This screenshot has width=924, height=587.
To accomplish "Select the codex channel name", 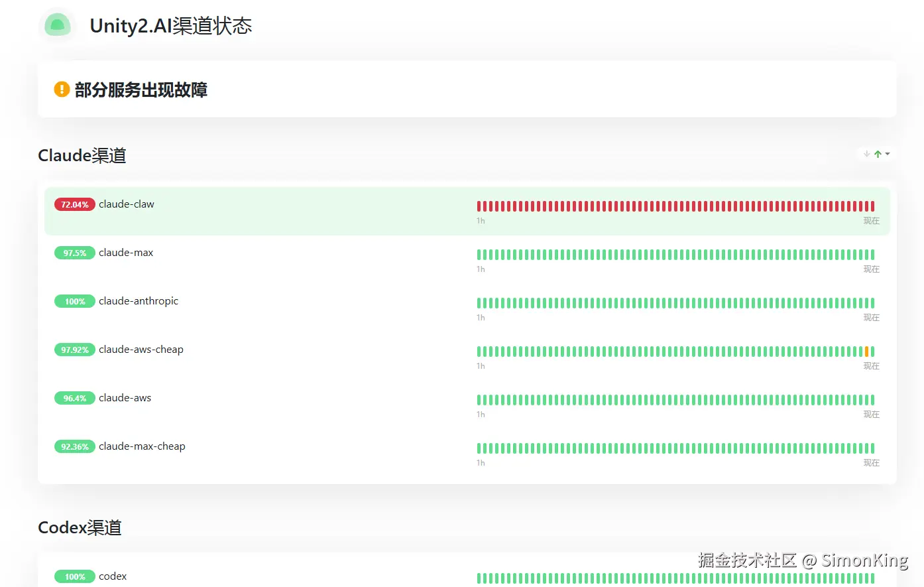I will click(x=113, y=576).
